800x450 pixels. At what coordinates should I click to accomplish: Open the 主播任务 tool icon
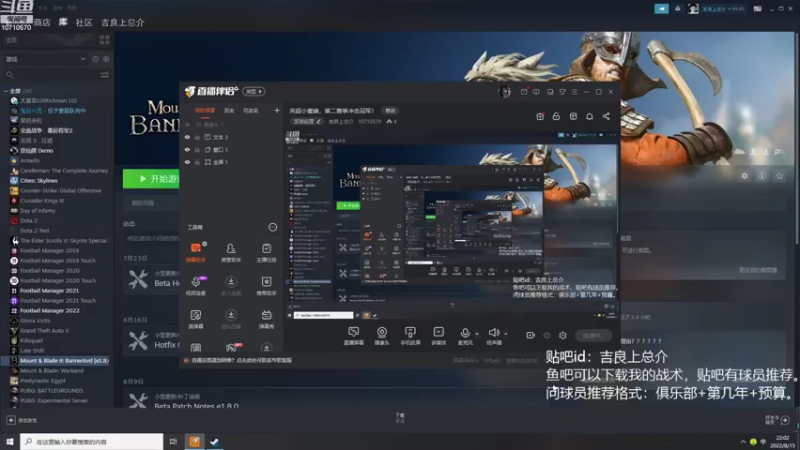click(x=266, y=252)
